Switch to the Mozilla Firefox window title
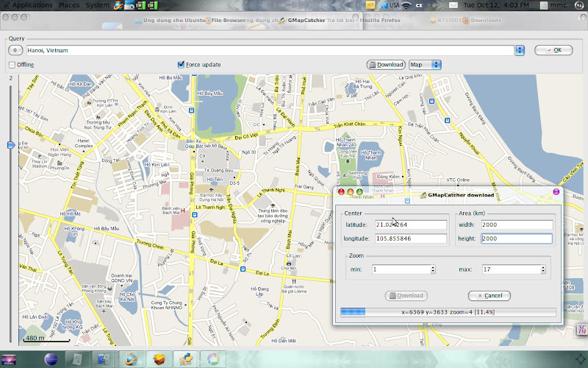The height and width of the screenshot is (368, 588). point(380,21)
